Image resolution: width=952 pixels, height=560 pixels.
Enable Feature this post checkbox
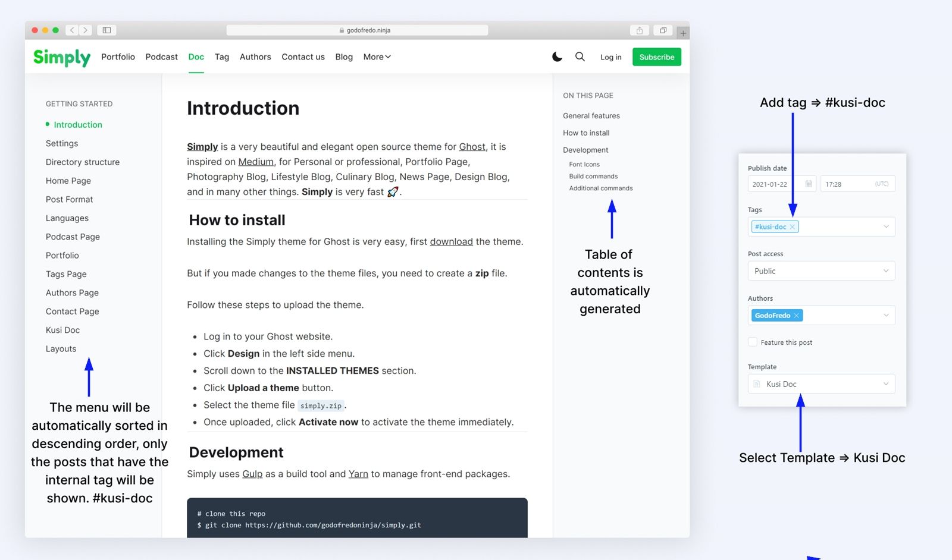click(753, 342)
